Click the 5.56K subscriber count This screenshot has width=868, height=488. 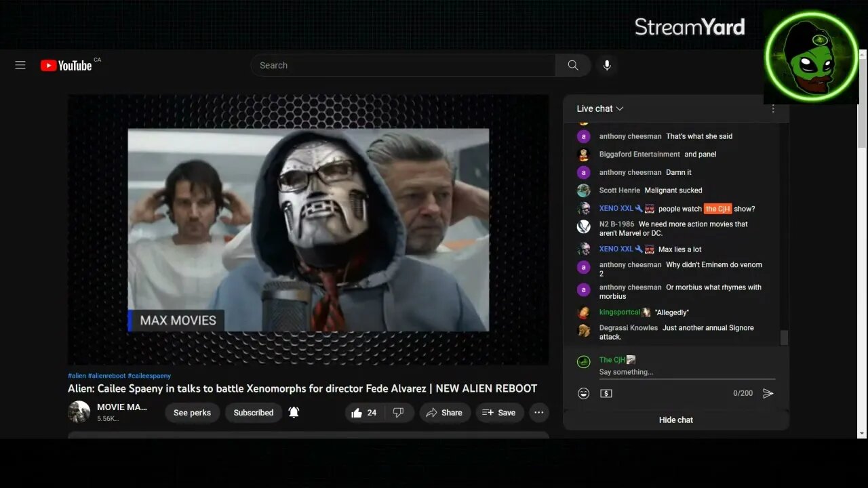click(x=108, y=419)
